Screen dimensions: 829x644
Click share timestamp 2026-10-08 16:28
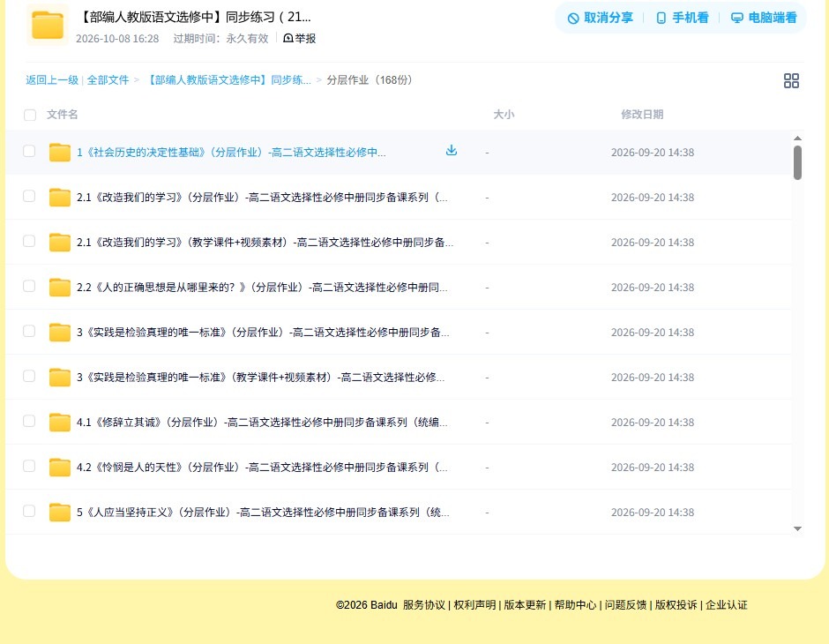pos(117,39)
